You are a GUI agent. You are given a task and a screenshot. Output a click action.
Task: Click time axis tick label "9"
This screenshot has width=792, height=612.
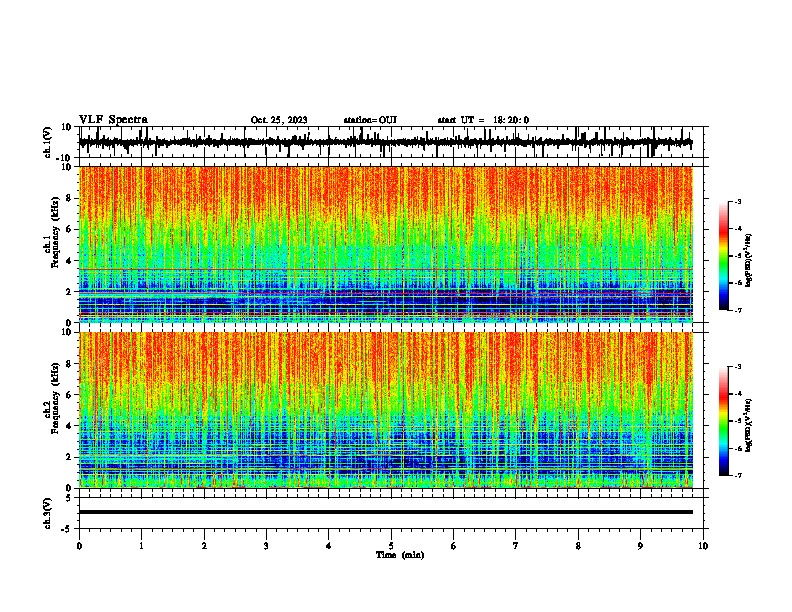click(x=640, y=546)
